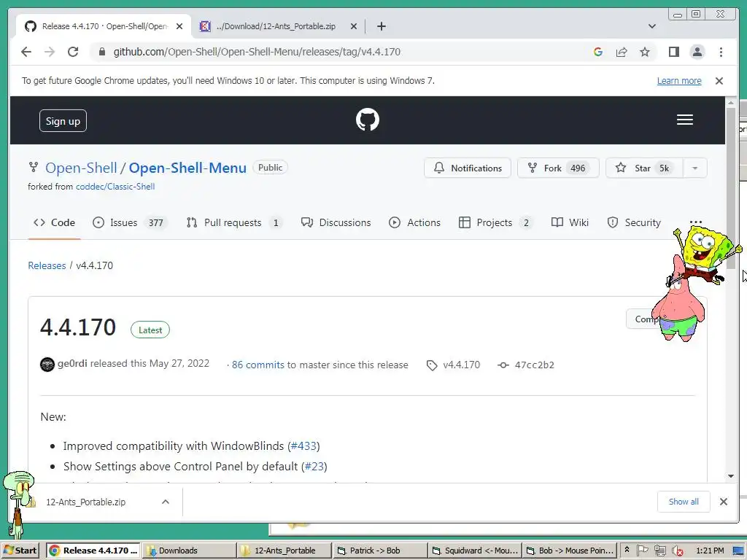The height and width of the screenshot is (560, 747).
Task: Open Squidward taskbar window item
Action: click(474, 551)
